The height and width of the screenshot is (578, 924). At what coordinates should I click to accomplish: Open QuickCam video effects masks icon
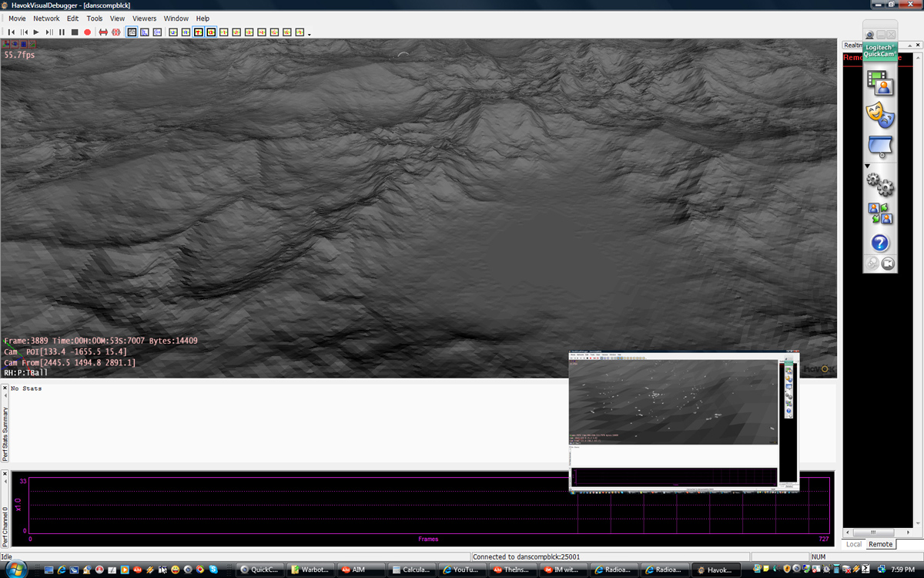pyautogui.click(x=879, y=115)
